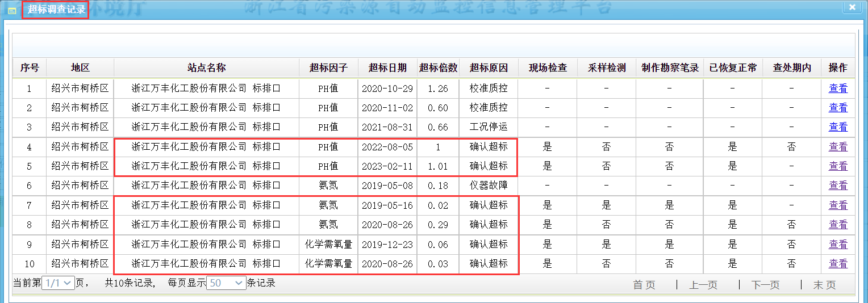This screenshot has height=303, width=868.
Task: Go to 上一页 previous page
Action: pyautogui.click(x=703, y=285)
